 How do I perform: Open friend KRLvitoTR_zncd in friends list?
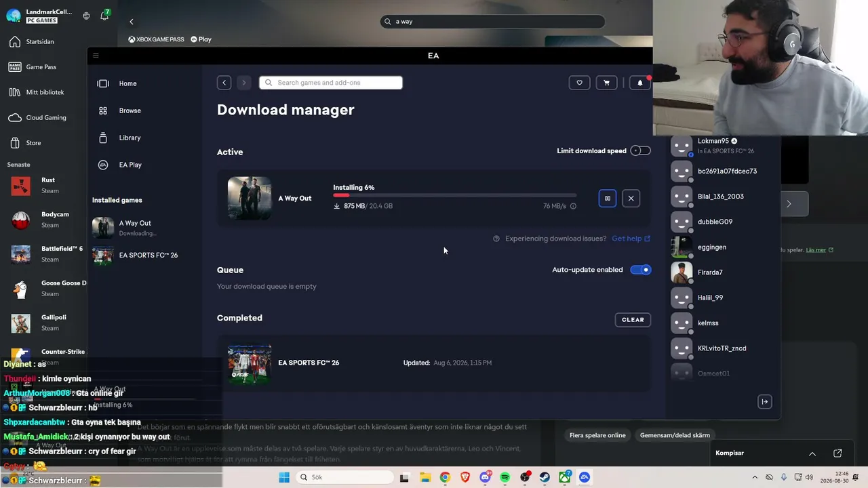[x=722, y=348]
